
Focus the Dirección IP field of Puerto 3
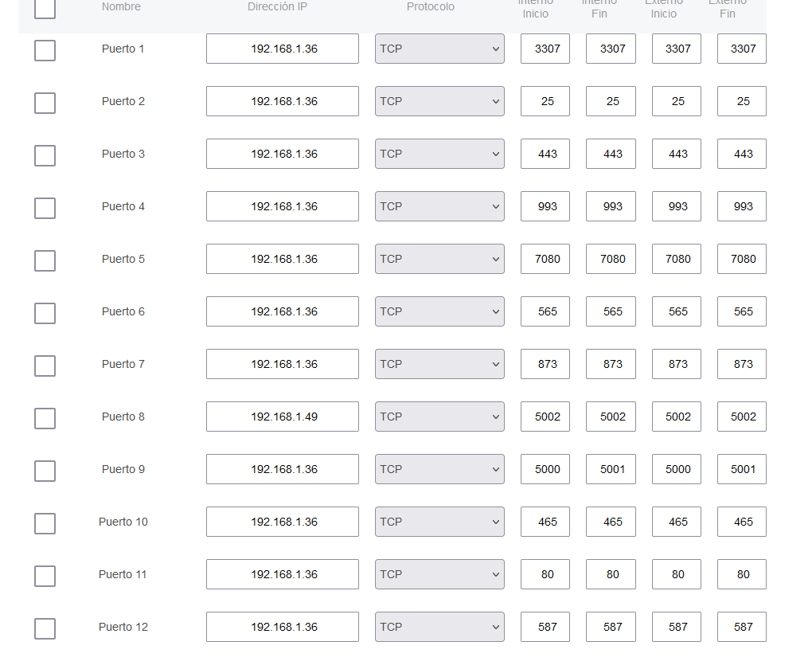tap(283, 154)
